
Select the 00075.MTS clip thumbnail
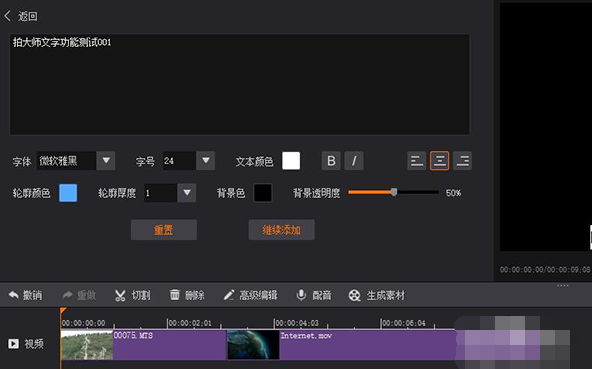[87, 345]
